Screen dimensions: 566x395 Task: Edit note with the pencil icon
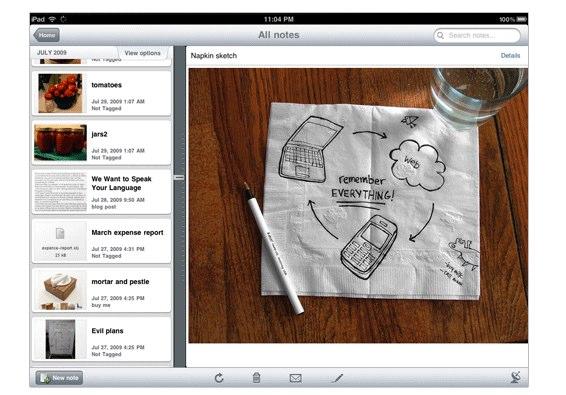pos(338,378)
